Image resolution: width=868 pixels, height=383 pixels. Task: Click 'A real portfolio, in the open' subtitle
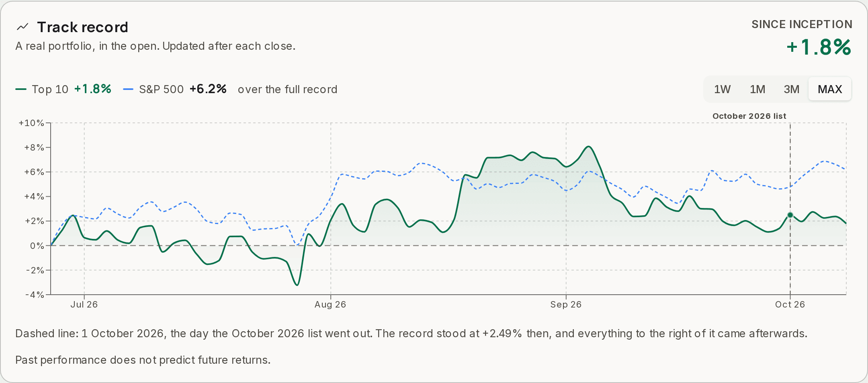coord(155,46)
